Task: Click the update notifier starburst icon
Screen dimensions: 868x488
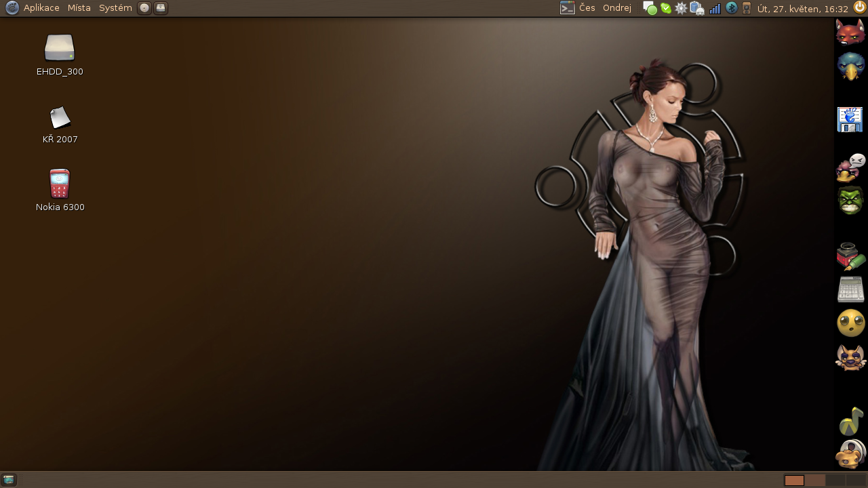Action: pyautogui.click(x=681, y=9)
